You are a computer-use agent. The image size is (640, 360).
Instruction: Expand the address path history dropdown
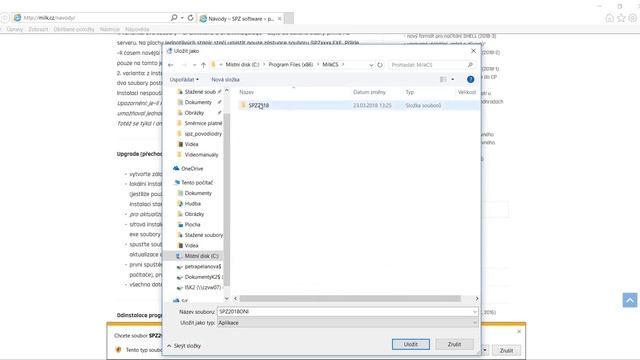point(371,65)
